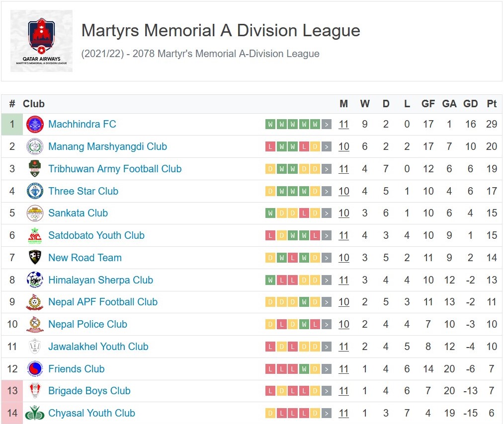Click the Chyasal Youth Club logo

pos(35,413)
